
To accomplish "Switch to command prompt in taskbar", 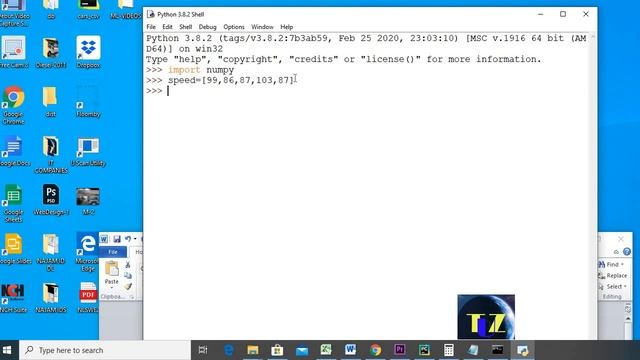I will click(x=498, y=350).
